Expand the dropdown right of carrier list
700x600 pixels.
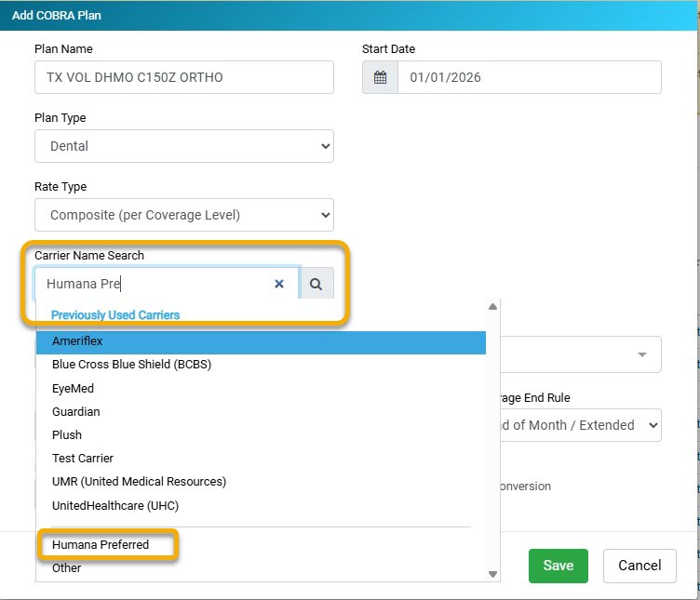click(x=640, y=354)
